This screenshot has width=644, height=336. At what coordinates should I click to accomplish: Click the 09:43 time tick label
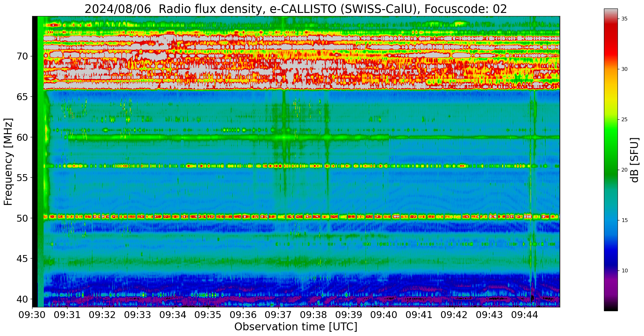[489, 315]
